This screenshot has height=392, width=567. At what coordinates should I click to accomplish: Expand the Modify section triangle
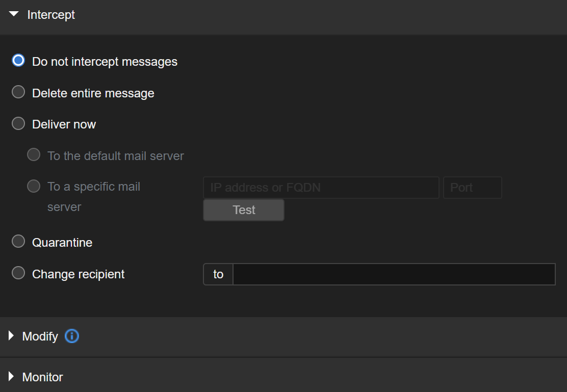(11, 336)
